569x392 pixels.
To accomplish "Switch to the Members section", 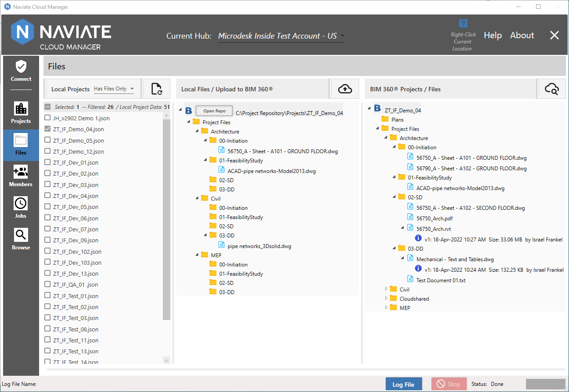I will [x=21, y=176].
